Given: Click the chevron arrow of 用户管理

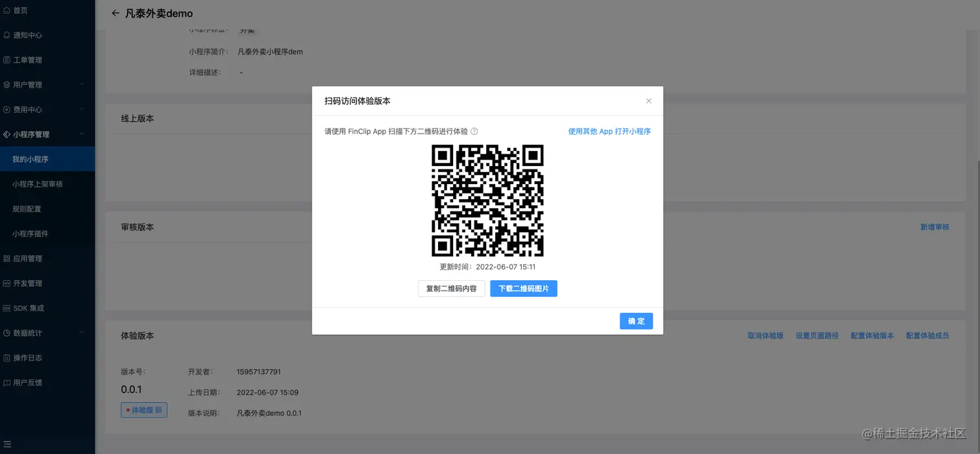Looking at the screenshot, I should 82,84.
